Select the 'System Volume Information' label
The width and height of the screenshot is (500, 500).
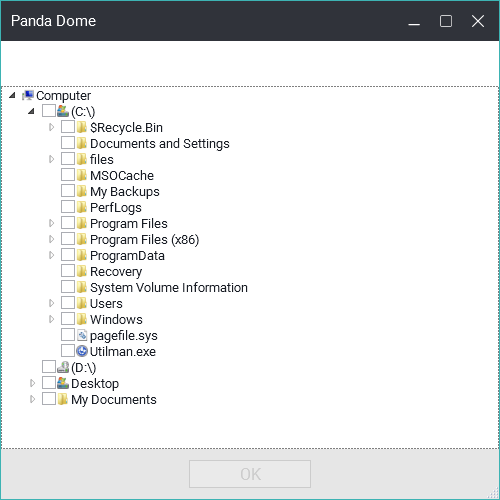[x=169, y=288]
